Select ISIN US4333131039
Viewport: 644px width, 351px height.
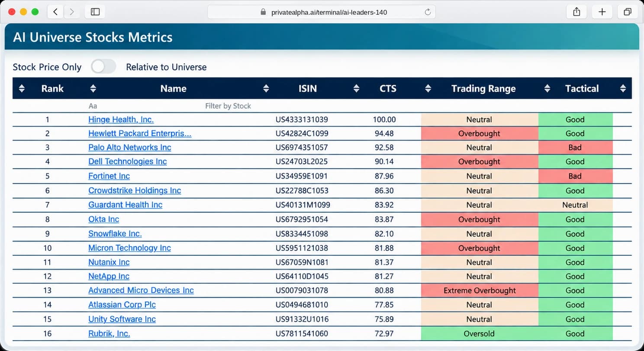(302, 120)
